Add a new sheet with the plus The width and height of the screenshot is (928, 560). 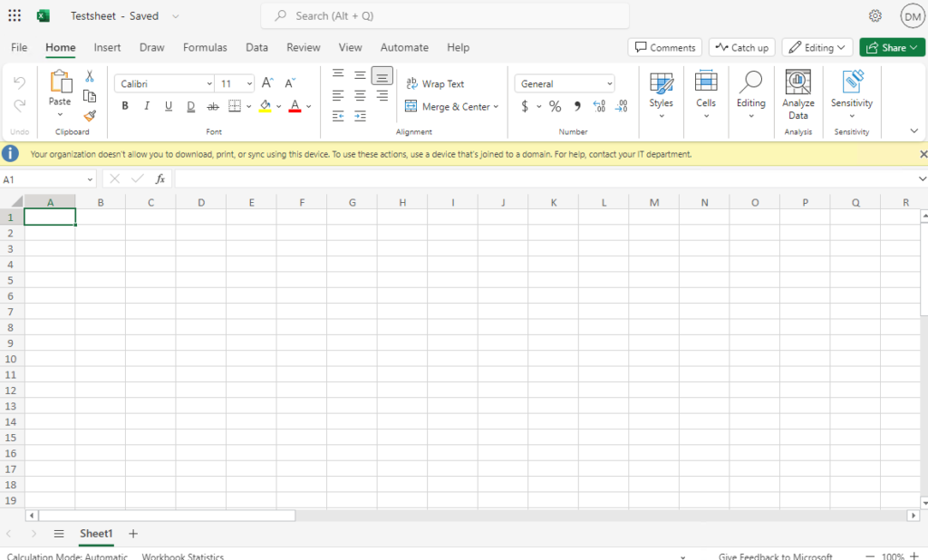(x=132, y=534)
